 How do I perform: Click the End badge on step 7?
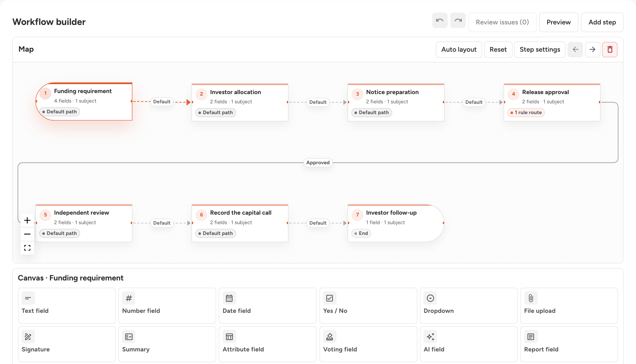coord(361,233)
